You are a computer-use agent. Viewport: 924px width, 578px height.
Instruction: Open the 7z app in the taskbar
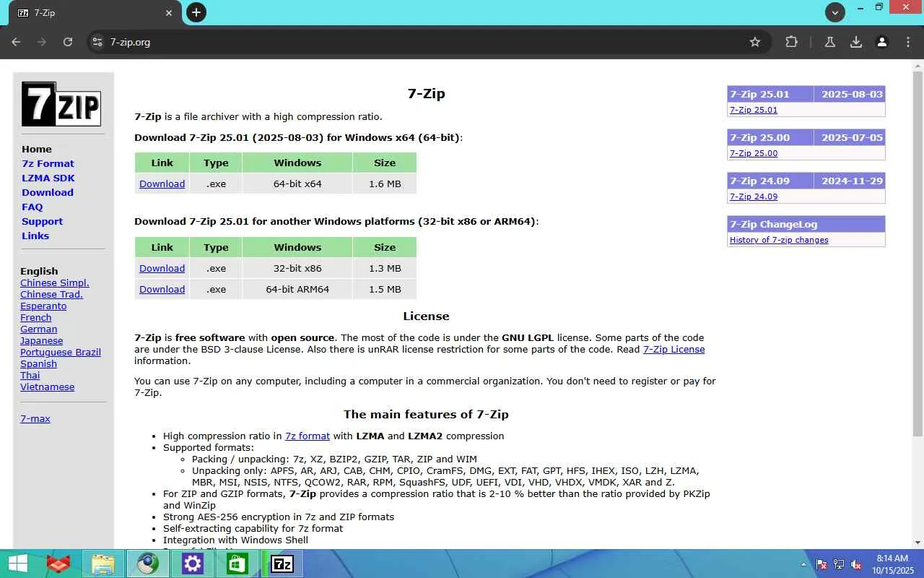click(282, 564)
